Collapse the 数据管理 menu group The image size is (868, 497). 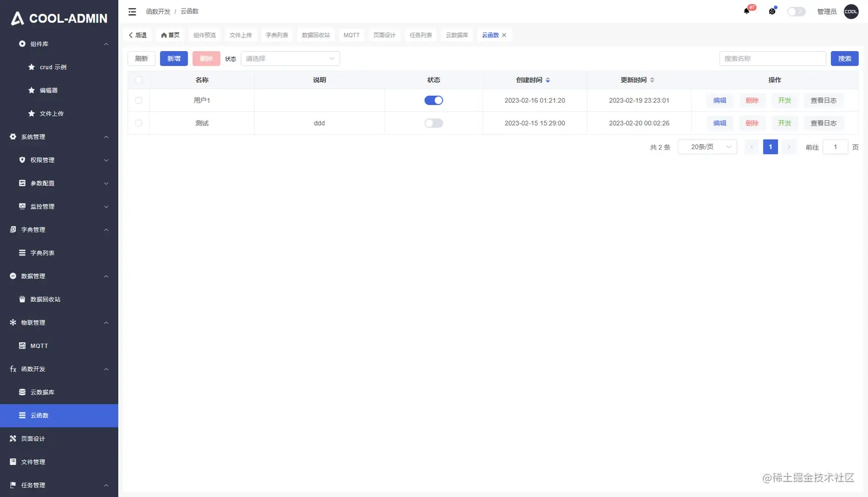pos(106,276)
